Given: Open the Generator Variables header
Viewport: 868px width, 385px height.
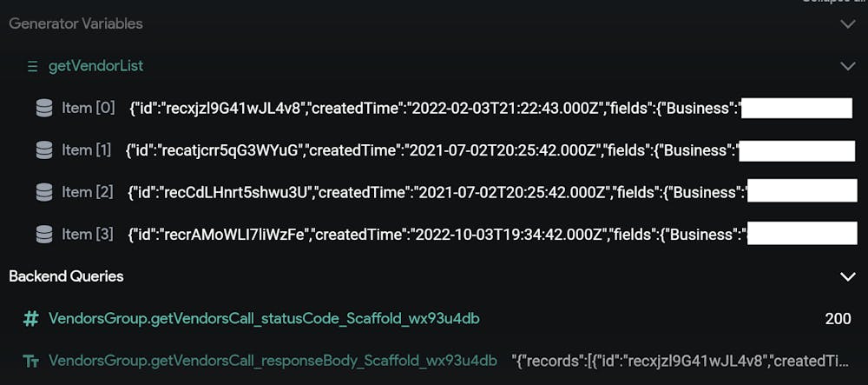Looking at the screenshot, I should [76, 23].
